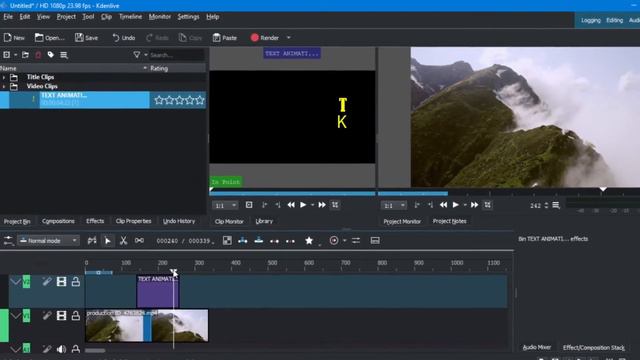The width and height of the screenshot is (640, 360).
Task: Open the bin view options list icon
Action: (64, 55)
